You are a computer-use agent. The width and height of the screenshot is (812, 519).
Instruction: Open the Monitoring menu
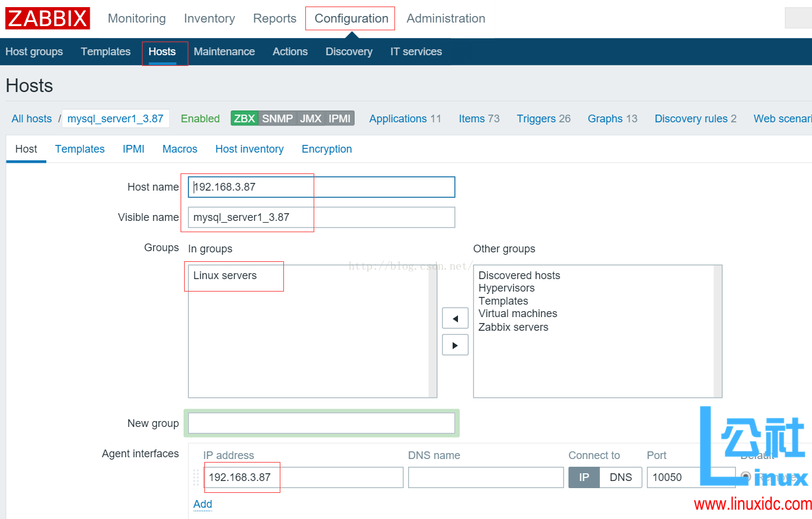pyautogui.click(x=136, y=18)
